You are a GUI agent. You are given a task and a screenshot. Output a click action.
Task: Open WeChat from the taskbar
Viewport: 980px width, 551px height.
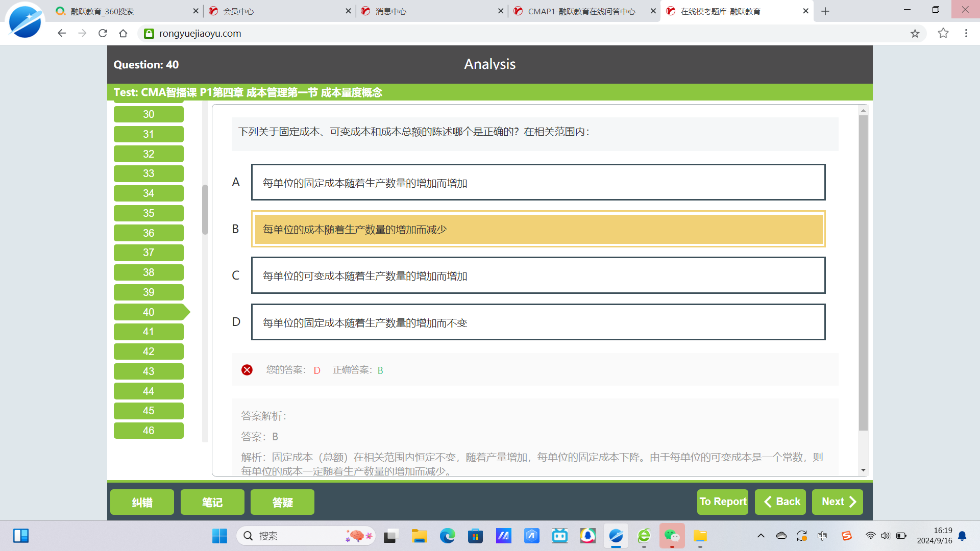672,536
